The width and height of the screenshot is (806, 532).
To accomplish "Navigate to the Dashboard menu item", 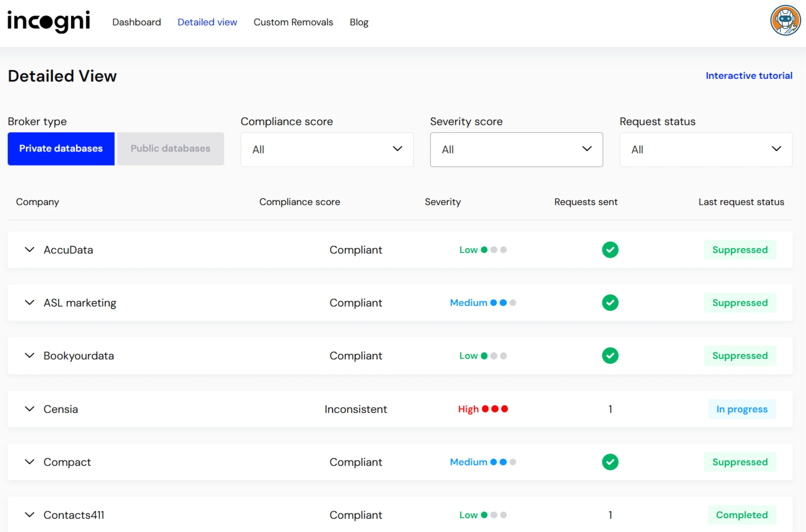I will [x=136, y=22].
